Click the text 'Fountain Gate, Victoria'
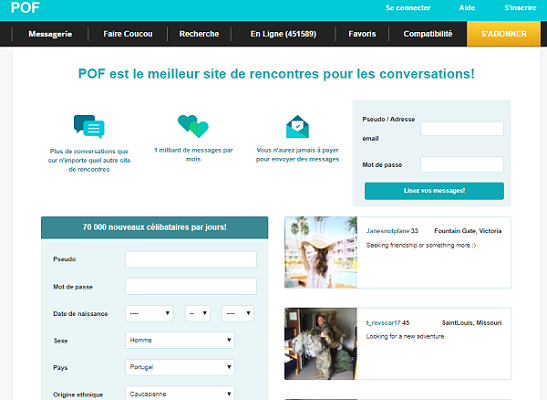This screenshot has height=400, width=547. pyautogui.click(x=468, y=231)
